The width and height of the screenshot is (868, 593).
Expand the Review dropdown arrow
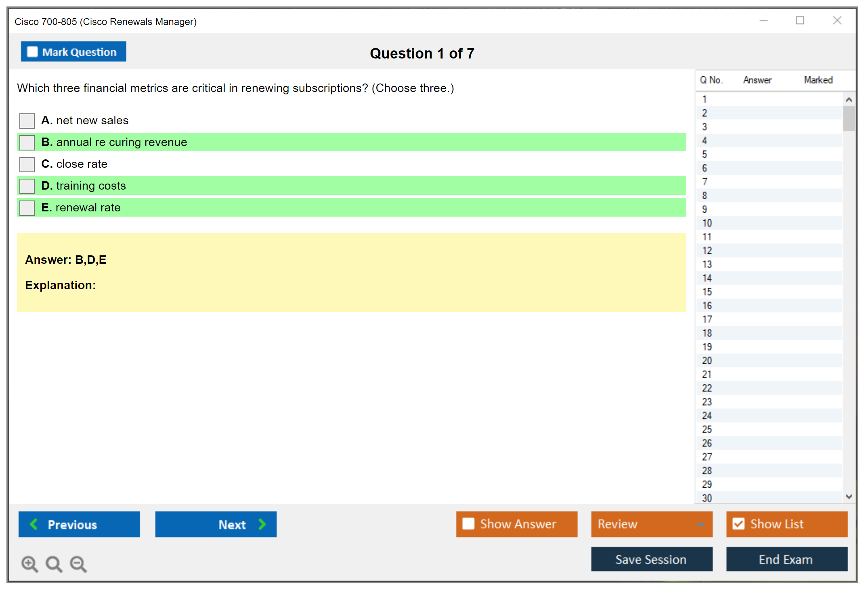[700, 524]
